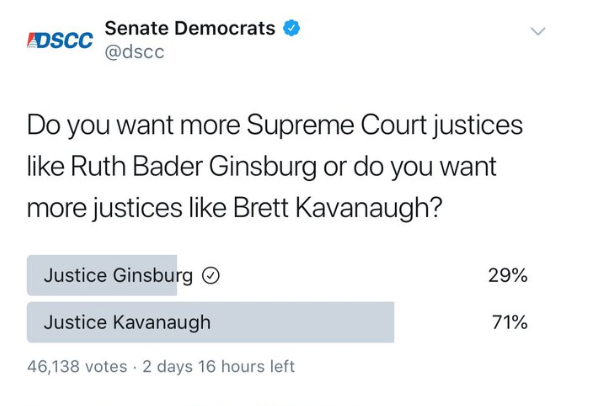Image resolution: width=595 pixels, height=406 pixels.
Task: Click the Capitol dome emblem in DSCC logo
Action: coord(33,41)
